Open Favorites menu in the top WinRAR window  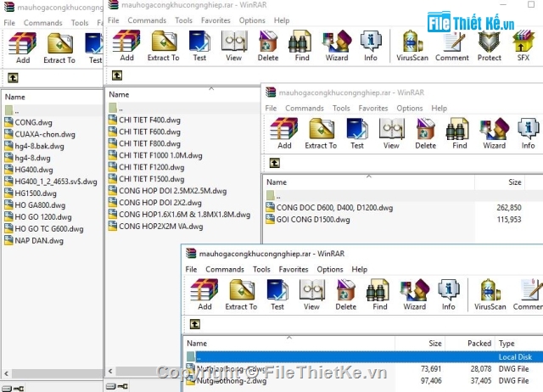point(216,20)
